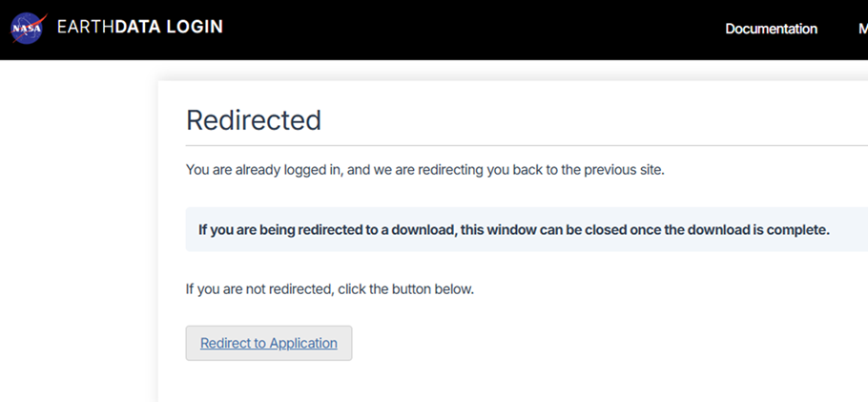This screenshot has width=868, height=402.
Task: Open the Documentation menu item
Action: pos(771,29)
